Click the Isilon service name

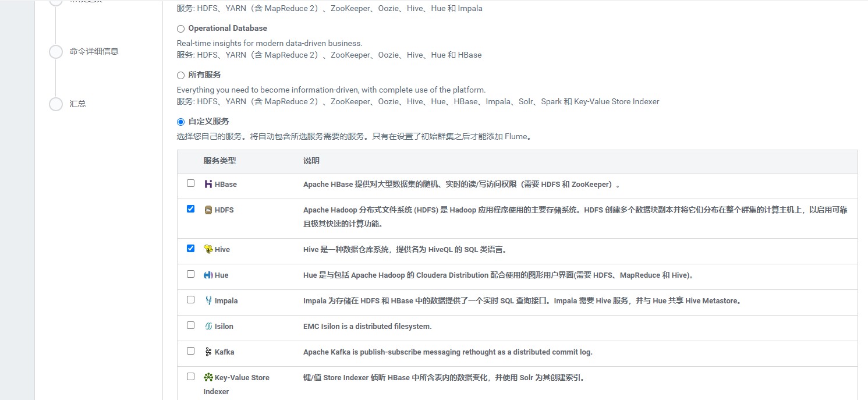224,326
